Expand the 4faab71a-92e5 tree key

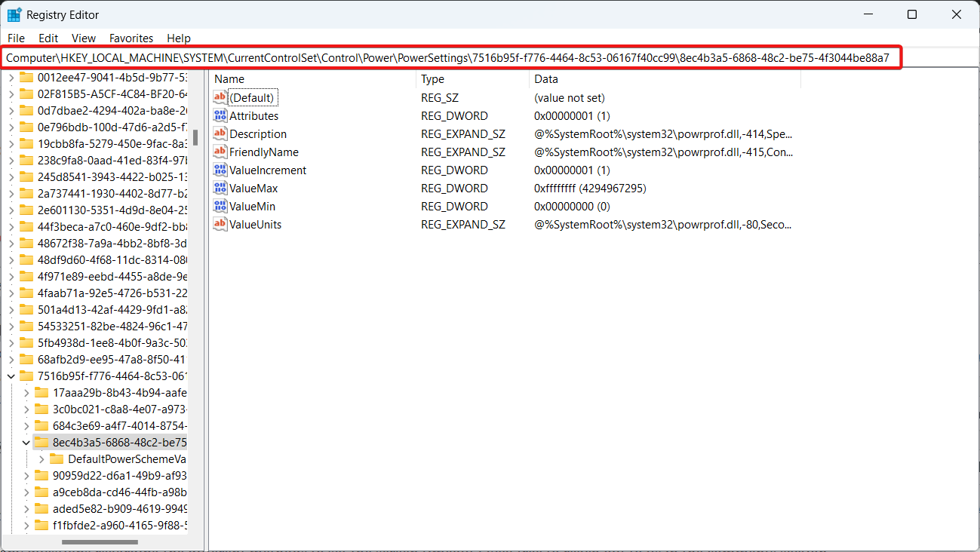pyautogui.click(x=11, y=293)
